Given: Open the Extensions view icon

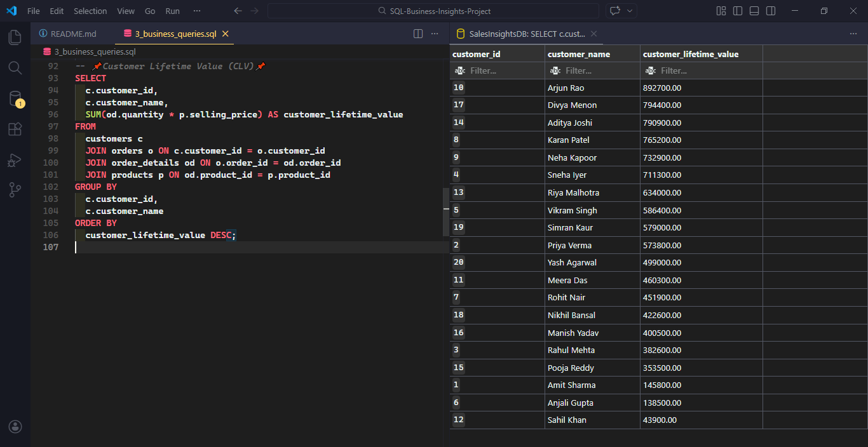Looking at the screenshot, I should (x=15, y=130).
